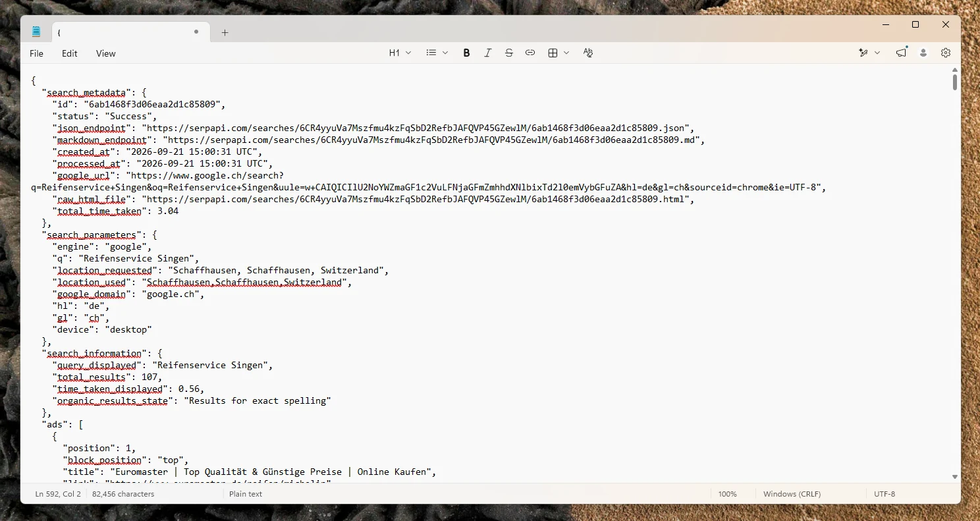Screen dimensions: 980x521
Task: Close the unsaved "{" tab via its dot
Action: [196, 32]
